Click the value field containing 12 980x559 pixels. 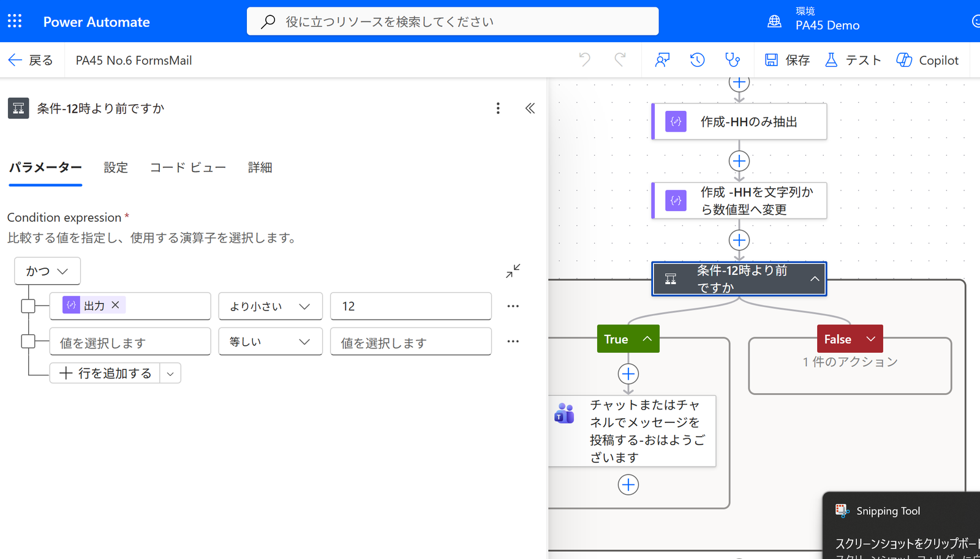(411, 306)
